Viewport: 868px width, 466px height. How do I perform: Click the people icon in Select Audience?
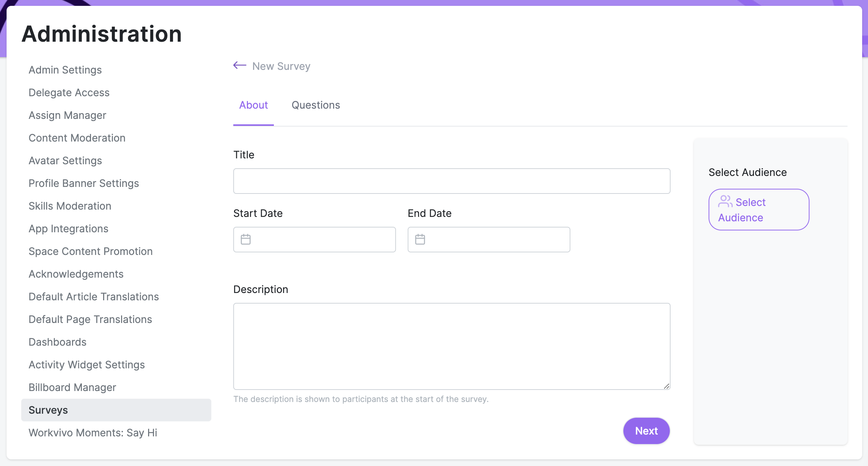pos(725,201)
